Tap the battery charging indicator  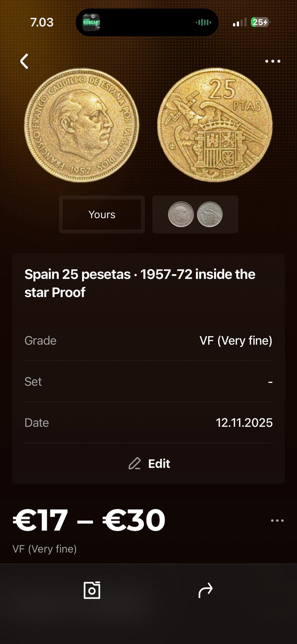(x=260, y=22)
